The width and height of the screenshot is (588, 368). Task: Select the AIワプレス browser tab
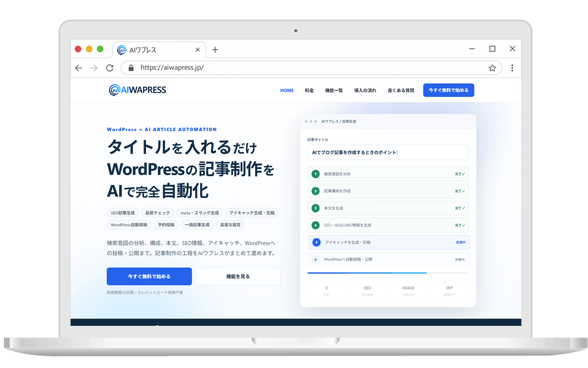coord(159,50)
